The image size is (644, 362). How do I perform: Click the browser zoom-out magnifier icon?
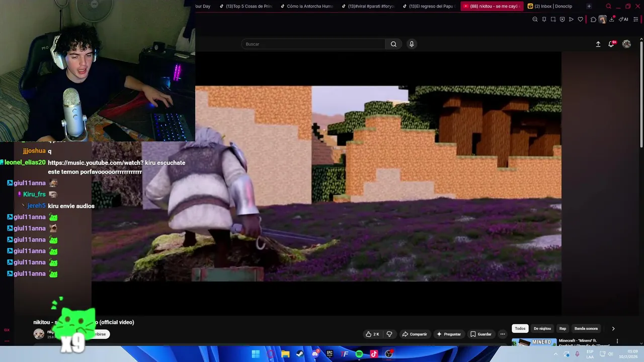535,20
